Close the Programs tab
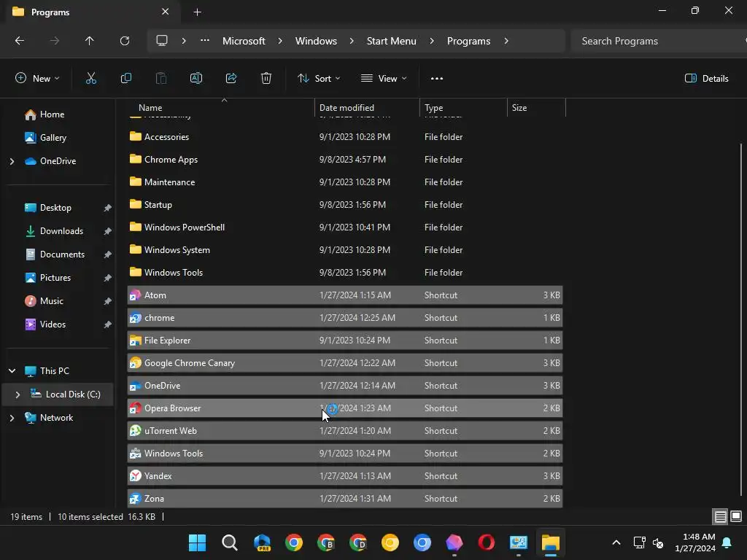The image size is (747, 560). pyautogui.click(x=166, y=12)
